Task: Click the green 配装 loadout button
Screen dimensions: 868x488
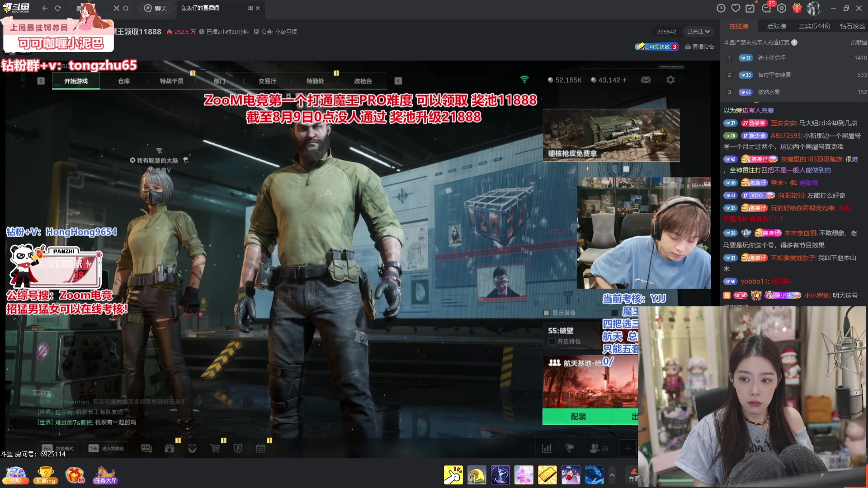Action: click(578, 417)
